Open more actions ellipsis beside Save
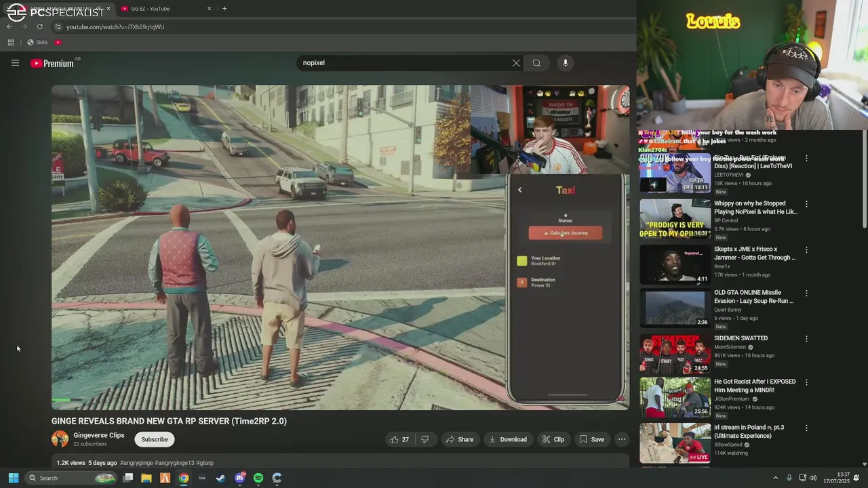Image resolution: width=868 pixels, height=488 pixels. coord(621,439)
